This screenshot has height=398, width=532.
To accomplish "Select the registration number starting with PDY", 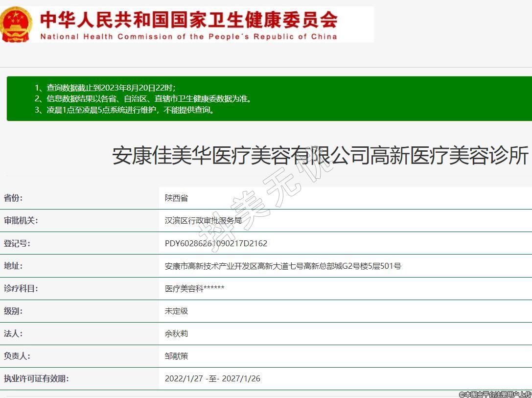I will [216, 243].
